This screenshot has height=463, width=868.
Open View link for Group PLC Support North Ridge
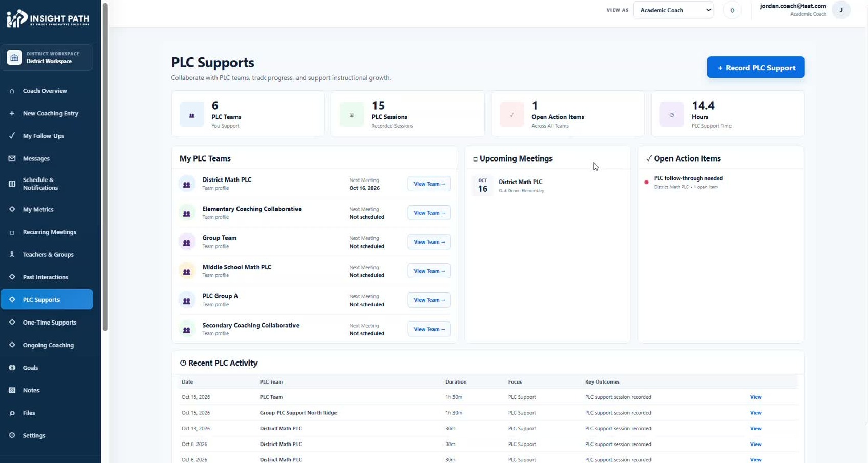point(756,413)
